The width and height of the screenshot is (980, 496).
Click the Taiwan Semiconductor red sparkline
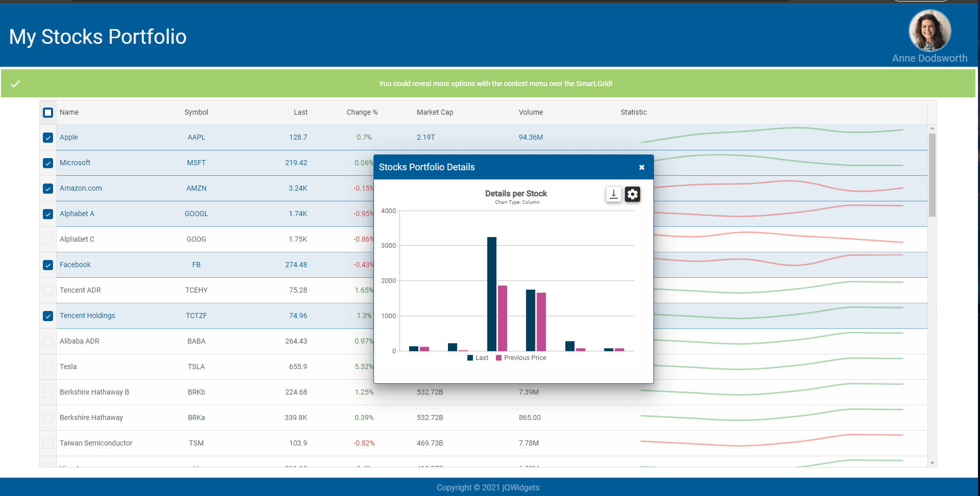pos(772,440)
